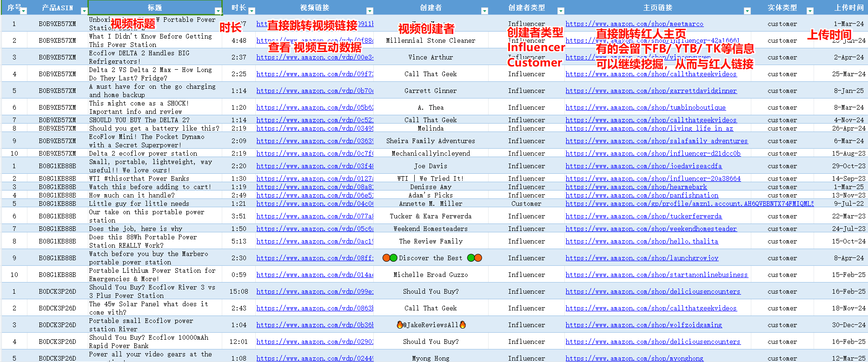Visit the shop/launchgrowjoy link
Image resolution: width=868 pixels, height=362 pixels.
click(x=642, y=258)
